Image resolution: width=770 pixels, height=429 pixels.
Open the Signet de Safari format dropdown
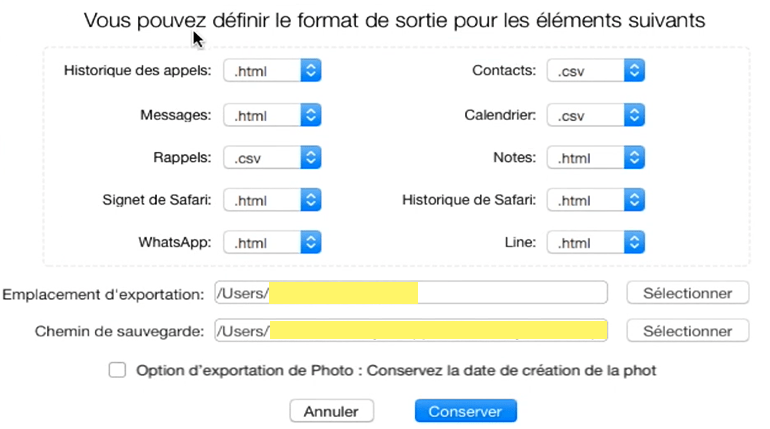272,200
